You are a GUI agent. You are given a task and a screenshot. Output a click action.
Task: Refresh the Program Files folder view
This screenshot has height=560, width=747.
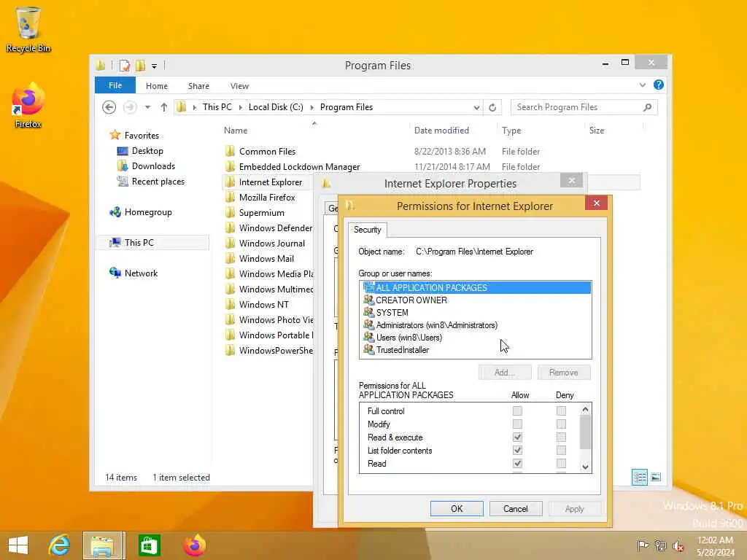(492, 108)
